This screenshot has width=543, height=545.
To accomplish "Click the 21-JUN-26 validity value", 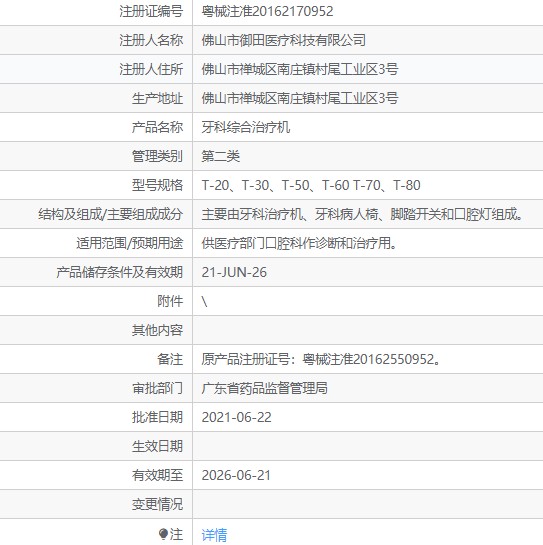I will [234, 272].
